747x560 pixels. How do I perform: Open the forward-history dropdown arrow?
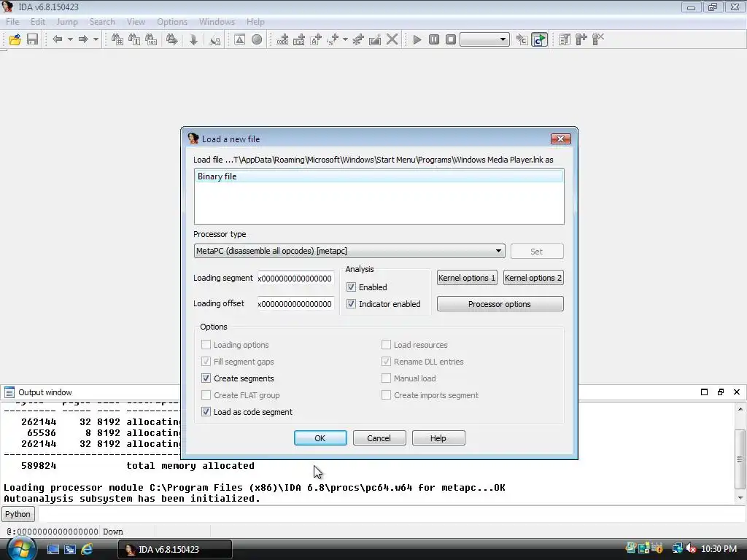point(96,39)
